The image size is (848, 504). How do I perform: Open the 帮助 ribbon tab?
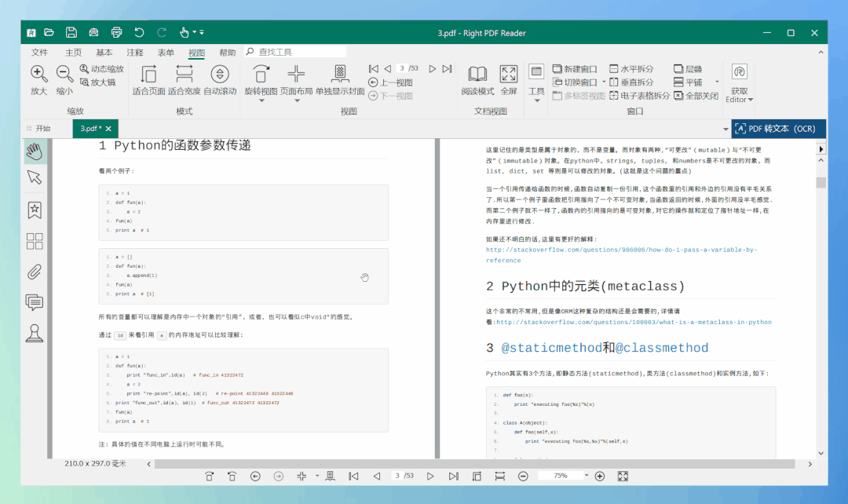[x=227, y=53]
